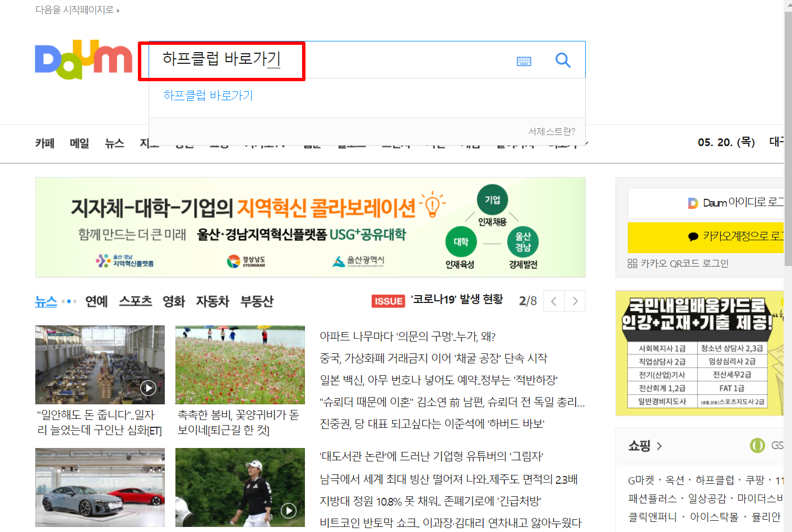The width and height of the screenshot is (792, 532).
Task: Click the 하프클럽 shopping link
Action: 715,480
